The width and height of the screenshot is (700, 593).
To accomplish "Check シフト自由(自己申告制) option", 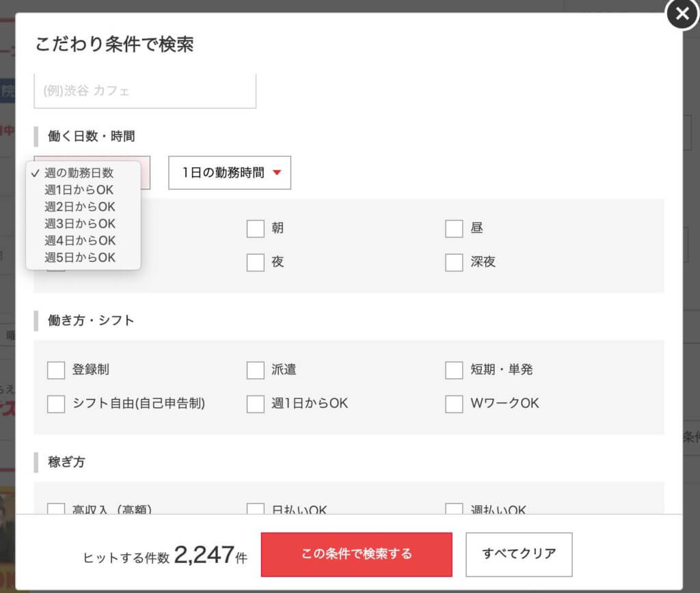I will coord(56,404).
